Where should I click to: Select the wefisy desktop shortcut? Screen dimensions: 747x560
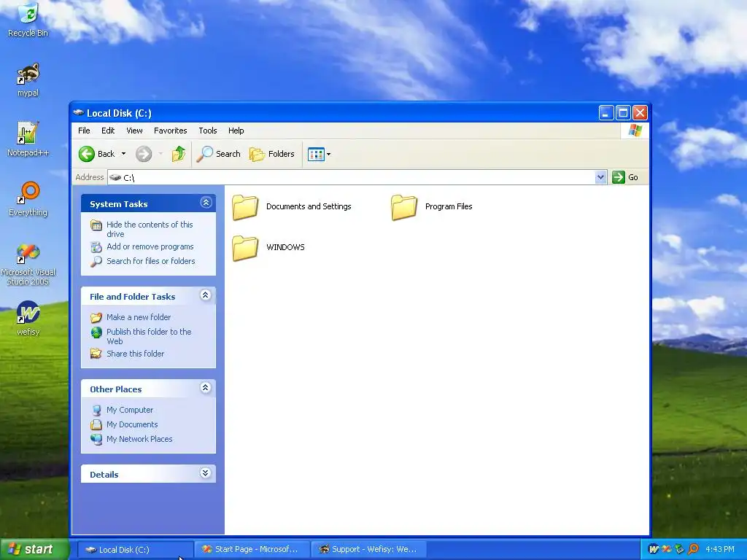(28, 318)
